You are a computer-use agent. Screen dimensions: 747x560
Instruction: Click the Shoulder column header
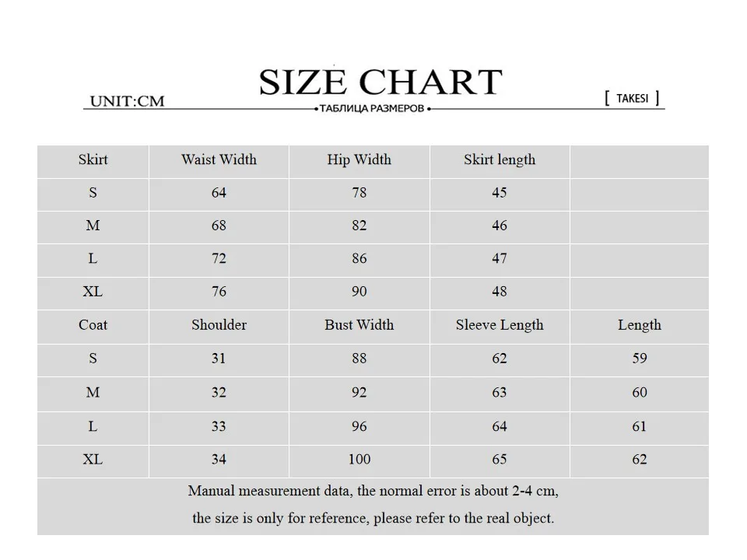coord(219,325)
